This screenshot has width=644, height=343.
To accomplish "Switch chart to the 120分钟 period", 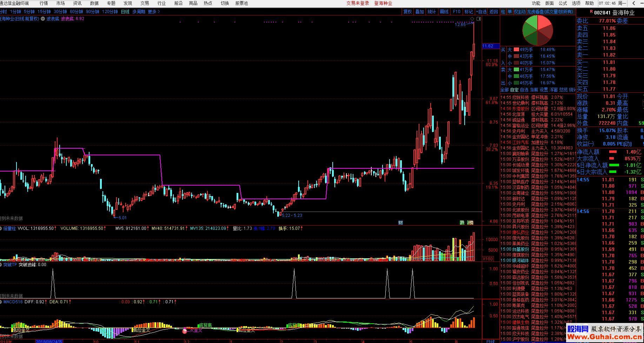I will pyautogui.click(x=110, y=12).
